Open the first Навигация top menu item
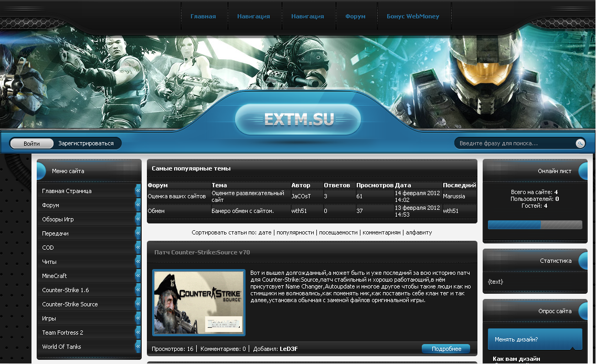 (x=253, y=16)
